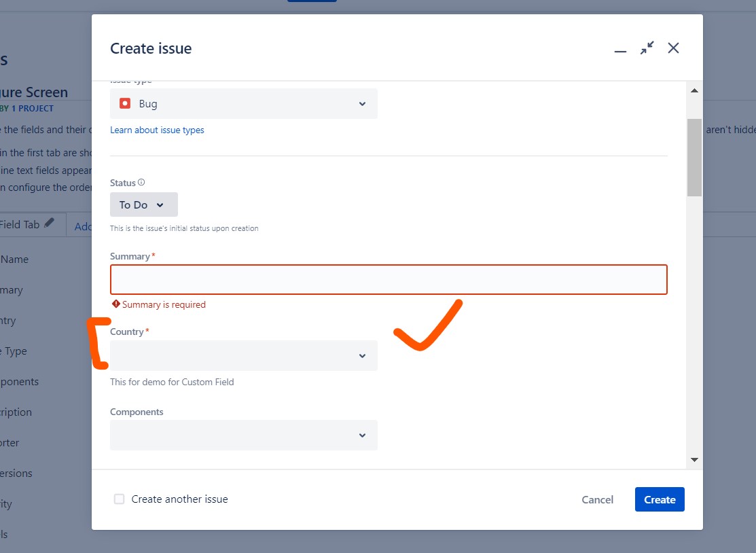Click the shrink dialog arrows icon
756x553 pixels.
(x=647, y=48)
